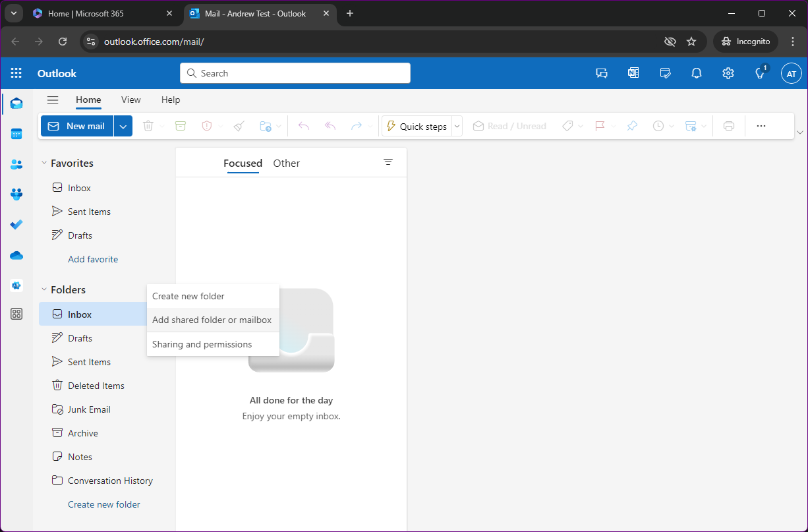This screenshot has height=532, width=808.
Task: Open the notifications bell
Action: (x=697, y=73)
